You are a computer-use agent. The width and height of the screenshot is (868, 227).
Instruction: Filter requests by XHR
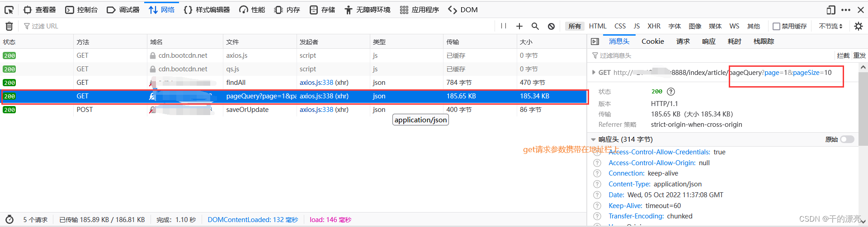pos(654,26)
